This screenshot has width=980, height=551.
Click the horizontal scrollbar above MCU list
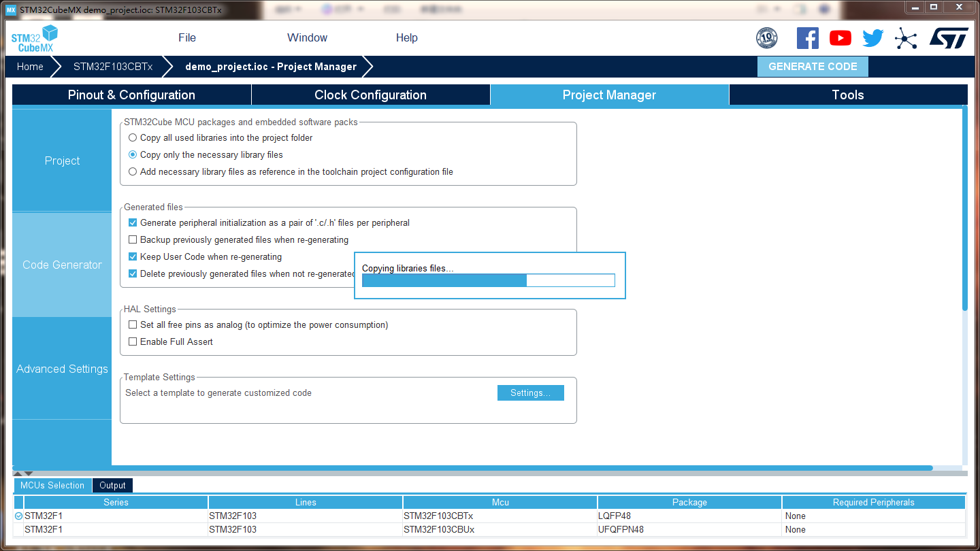(x=472, y=468)
